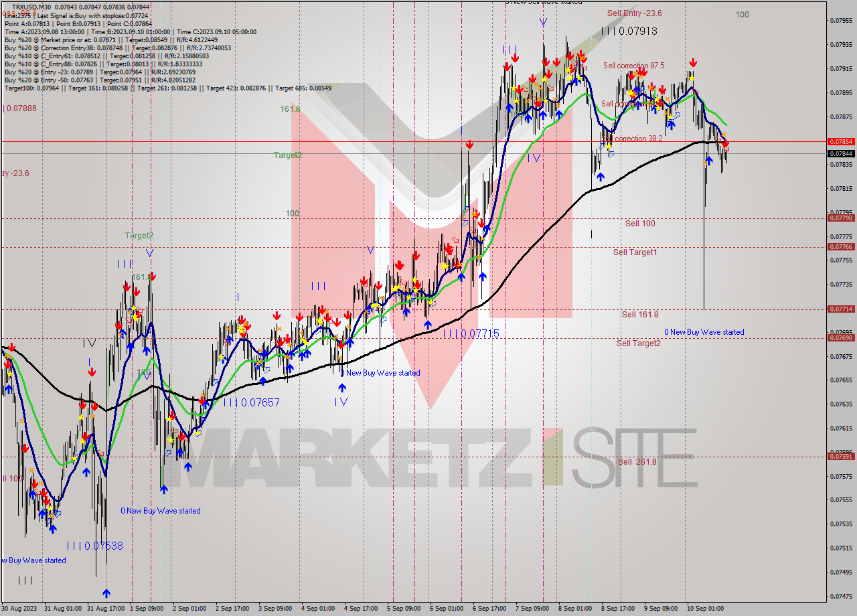Click the 0.07875 price axis value
The image size is (857, 616).
[x=841, y=117]
